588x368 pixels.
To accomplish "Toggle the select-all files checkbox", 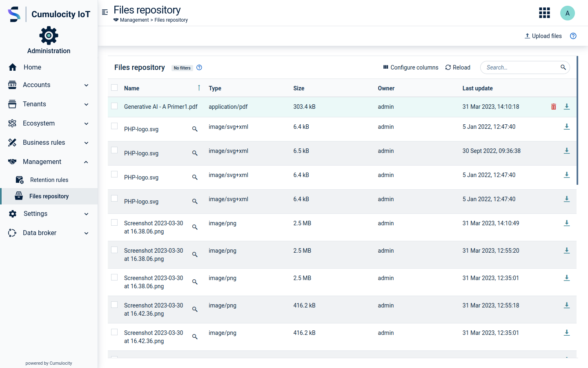I will (114, 88).
